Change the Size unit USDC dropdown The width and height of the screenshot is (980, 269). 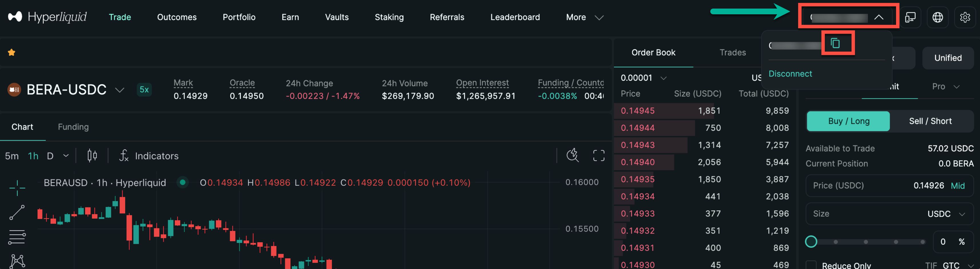tap(946, 214)
